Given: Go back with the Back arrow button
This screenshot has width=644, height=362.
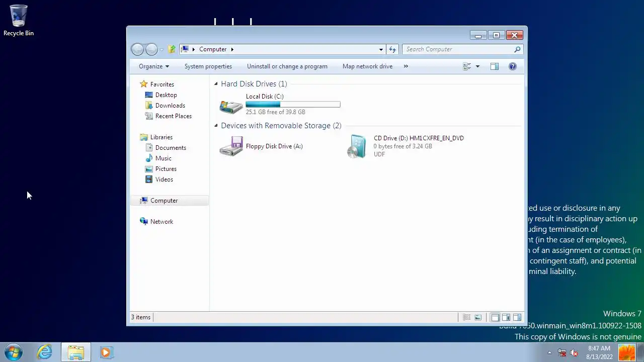Looking at the screenshot, I should (137, 49).
